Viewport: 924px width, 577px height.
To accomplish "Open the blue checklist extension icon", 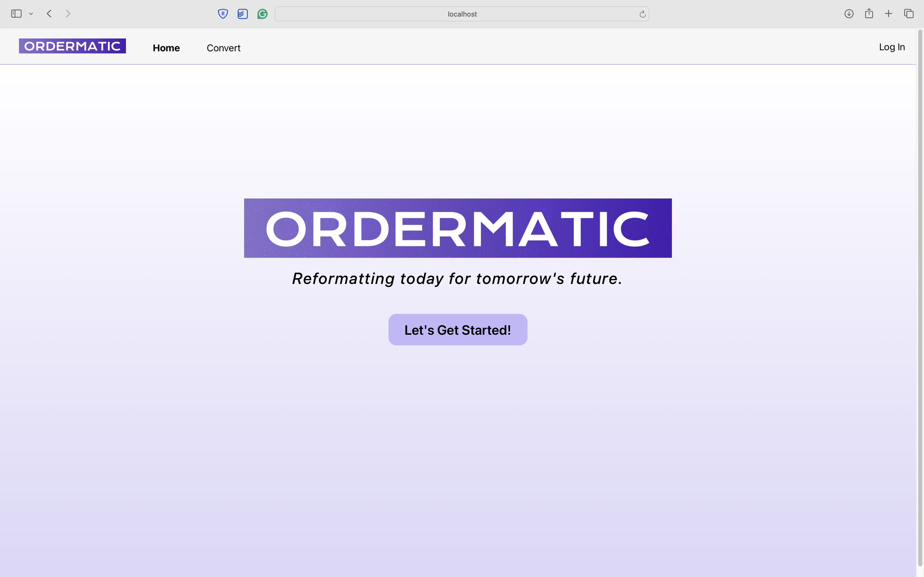I will (242, 14).
